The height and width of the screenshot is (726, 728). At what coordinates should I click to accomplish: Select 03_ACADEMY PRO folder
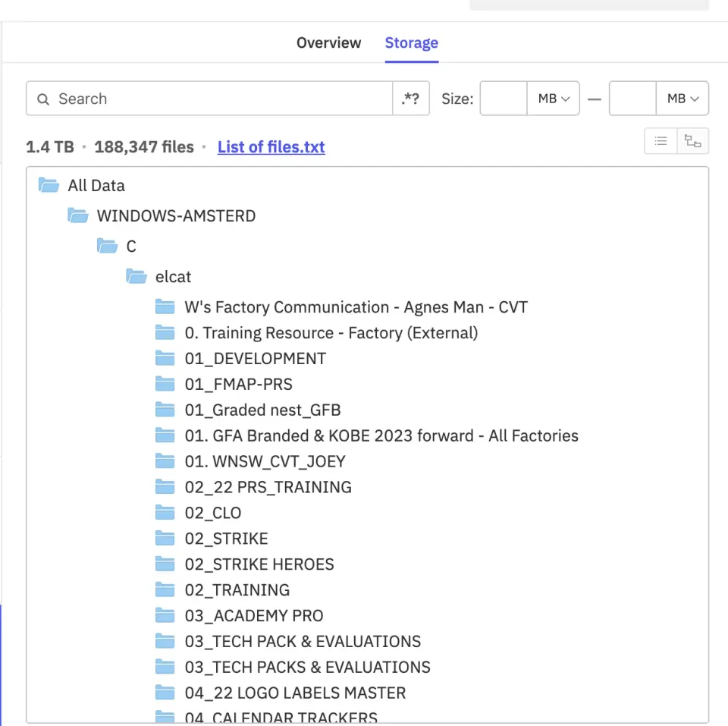[253, 616]
